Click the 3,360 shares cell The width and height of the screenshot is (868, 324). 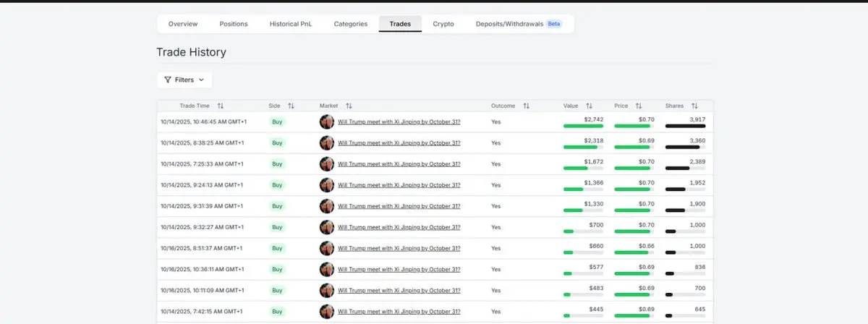[697, 140]
